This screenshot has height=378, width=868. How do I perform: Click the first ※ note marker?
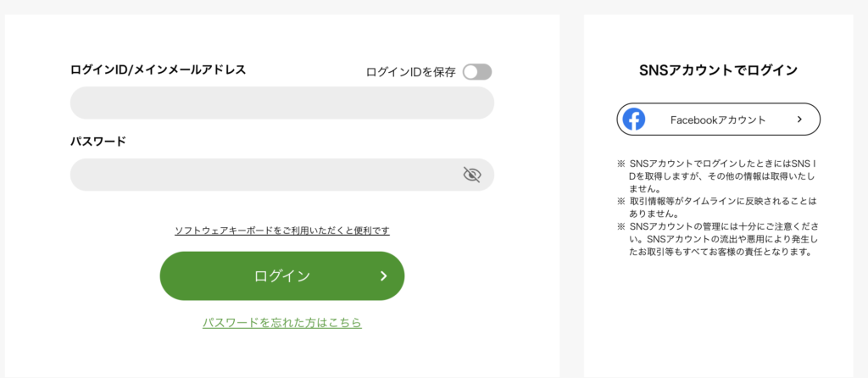tap(620, 164)
